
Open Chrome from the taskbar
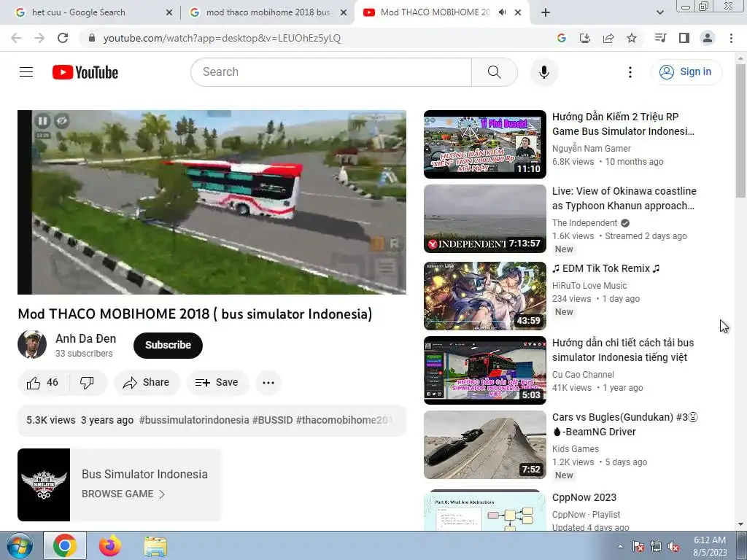(65, 545)
